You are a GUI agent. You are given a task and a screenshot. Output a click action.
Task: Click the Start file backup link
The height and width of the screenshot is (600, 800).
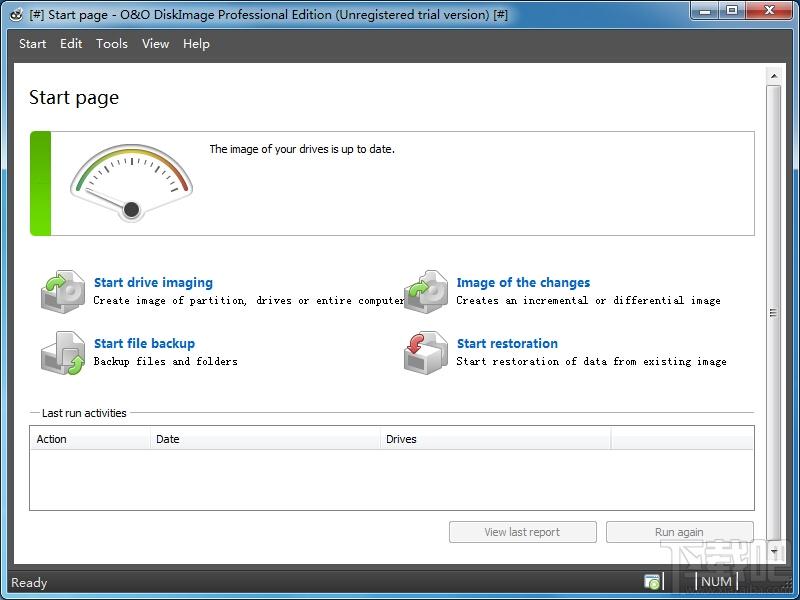pos(144,343)
